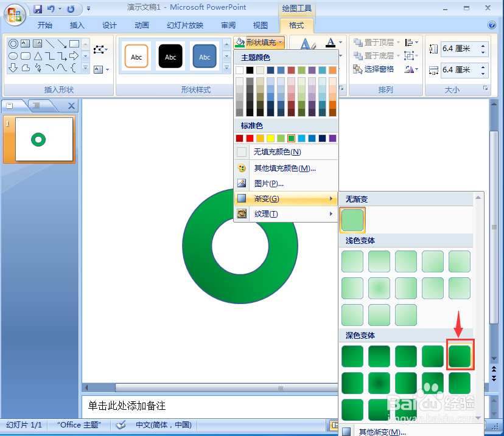Select the isosceles triangle shape
This screenshot has height=436, width=504.
(x=38, y=56)
